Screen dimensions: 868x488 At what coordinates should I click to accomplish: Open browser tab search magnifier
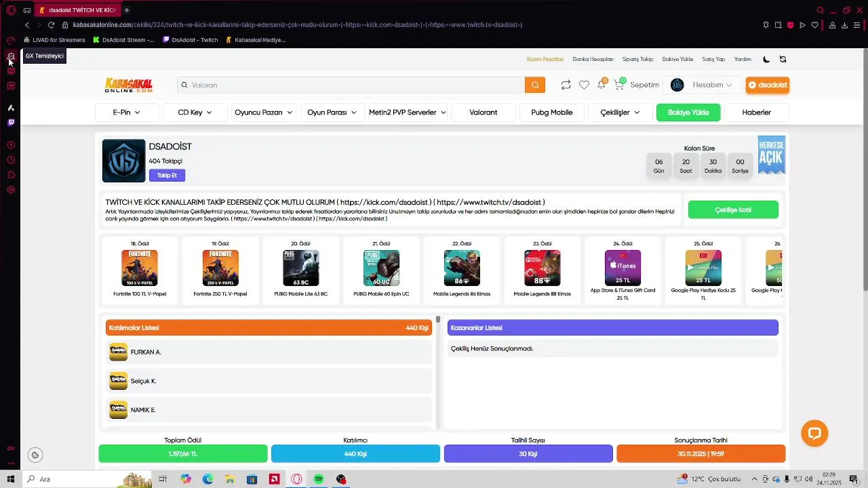(x=820, y=10)
